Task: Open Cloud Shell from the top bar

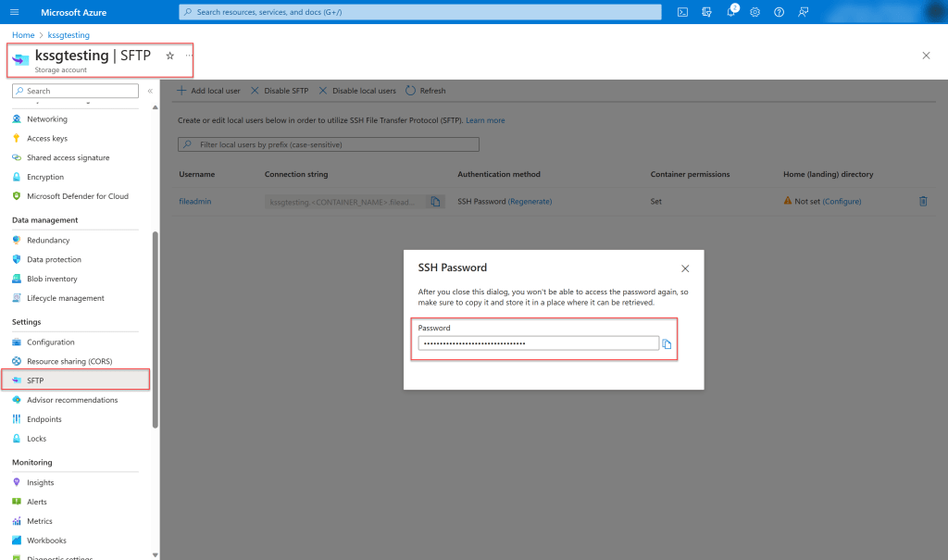Action: point(682,12)
